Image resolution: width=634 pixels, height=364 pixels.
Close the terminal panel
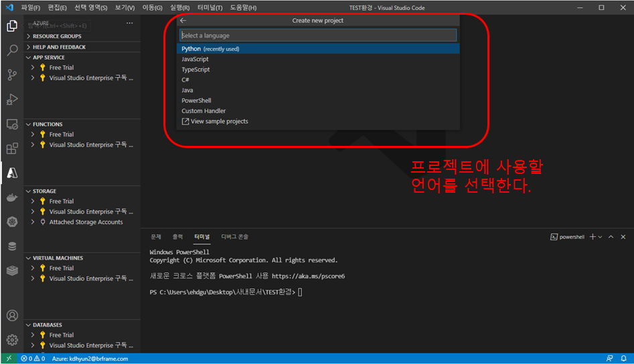[x=623, y=237]
